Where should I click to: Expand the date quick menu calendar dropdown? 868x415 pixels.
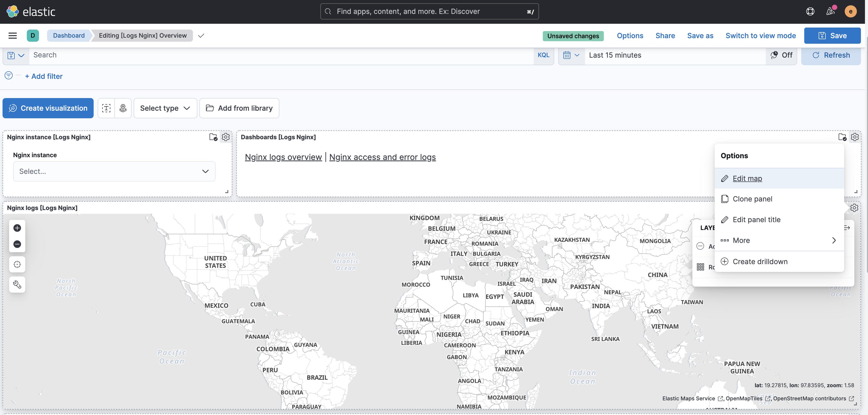tap(571, 55)
